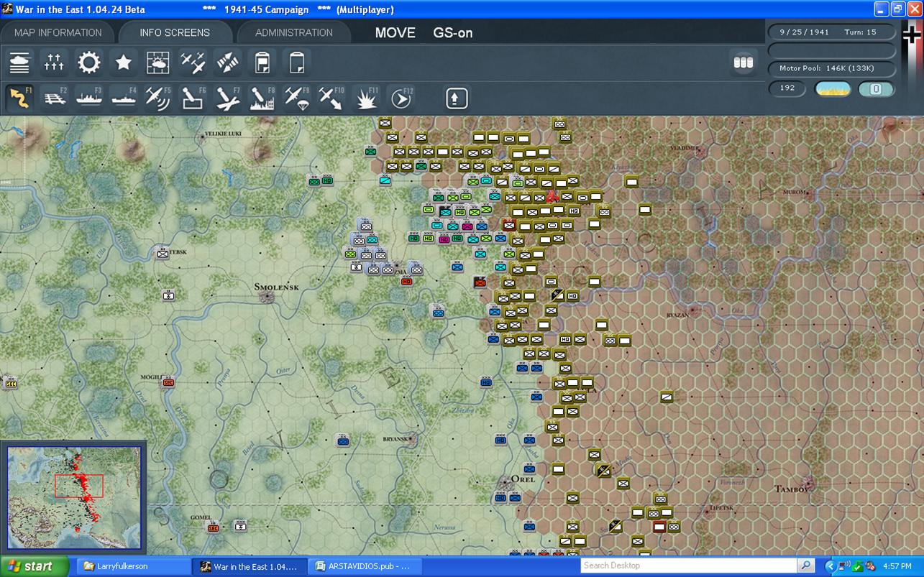This screenshot has width=924, height=577.
Task: Click the 192 counter field
Action: [787, 88]
